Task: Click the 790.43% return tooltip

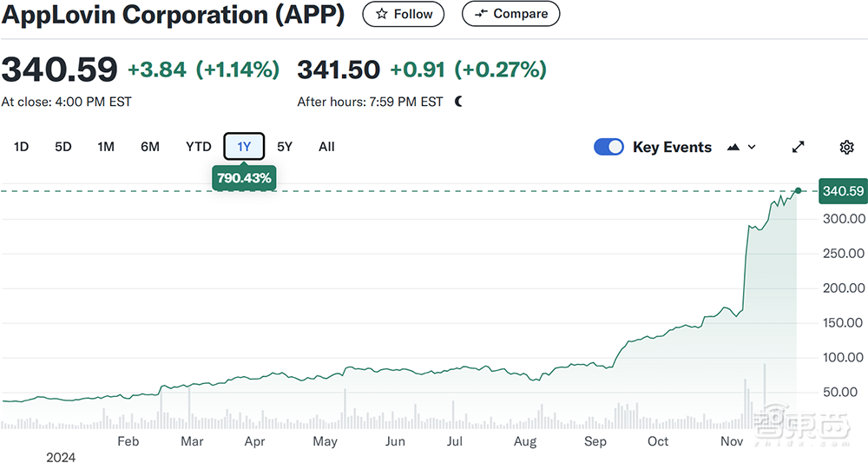Action: click(x=244, y=178)
